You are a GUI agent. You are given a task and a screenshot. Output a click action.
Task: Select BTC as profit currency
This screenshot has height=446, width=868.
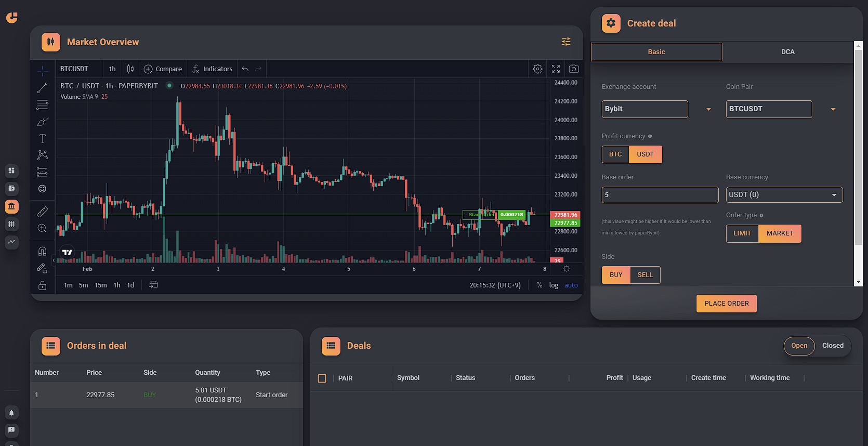tap(615, 154)
